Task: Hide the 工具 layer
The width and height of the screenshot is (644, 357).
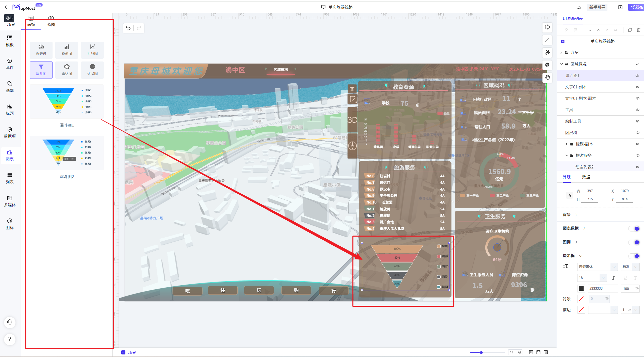Action: [x=637, y=110]
